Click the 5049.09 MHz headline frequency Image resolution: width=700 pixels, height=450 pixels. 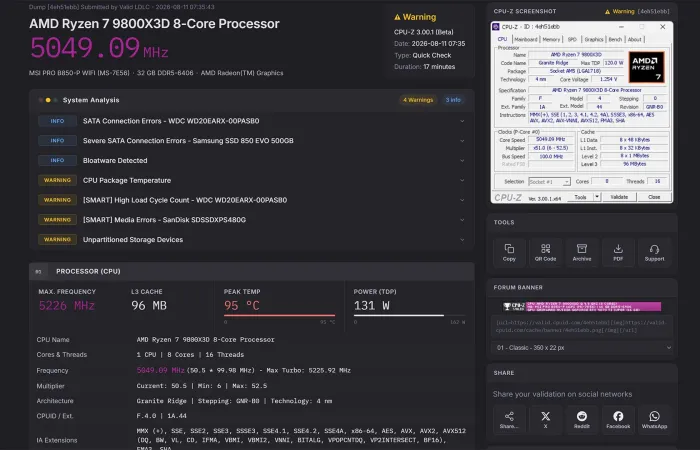pyautogui.click(x=99, y=48)
